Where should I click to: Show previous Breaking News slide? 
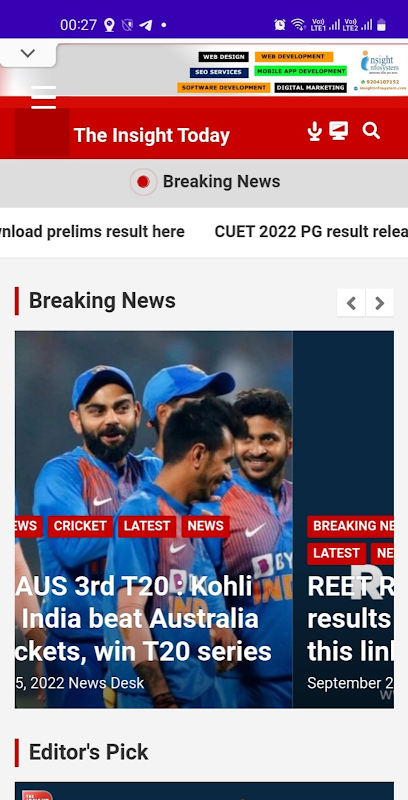click(351, 303)
